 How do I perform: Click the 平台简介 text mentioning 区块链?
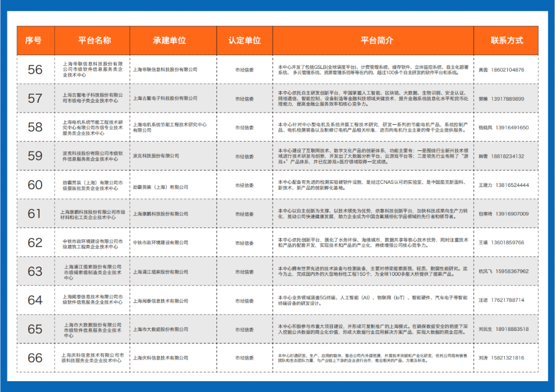(x=373, y=98)
